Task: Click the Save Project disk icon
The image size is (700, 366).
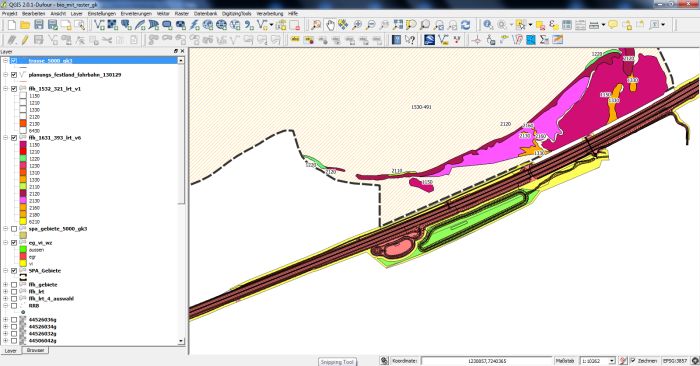Action: coord(39,25)
